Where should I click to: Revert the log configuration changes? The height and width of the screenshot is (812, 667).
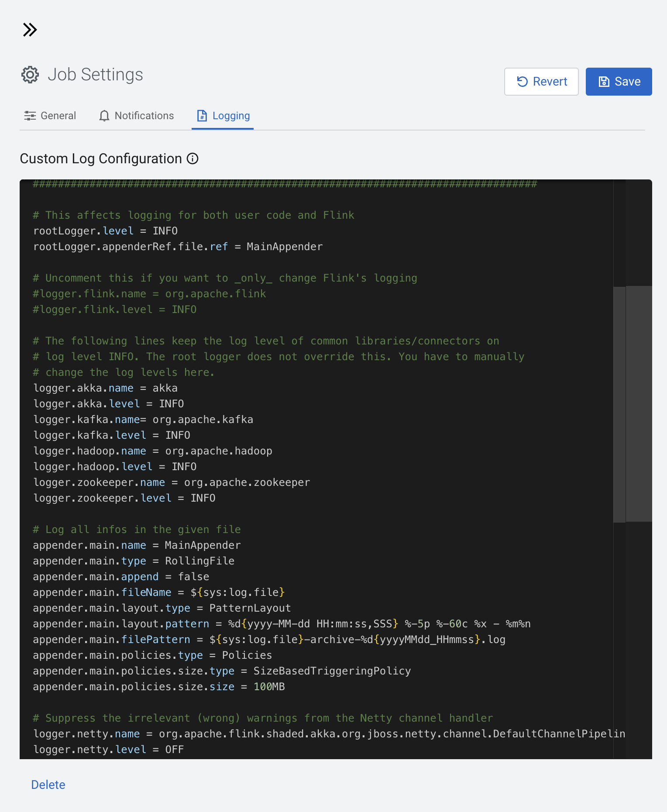541,82
